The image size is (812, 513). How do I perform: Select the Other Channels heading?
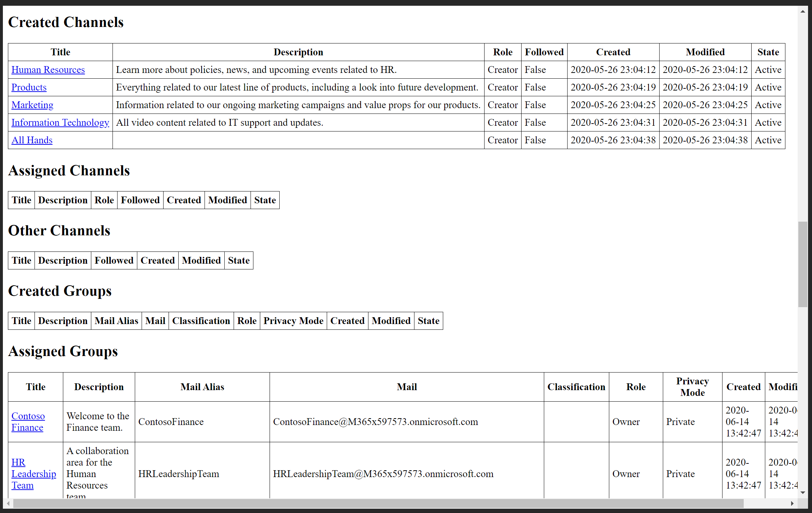(59, 231)
